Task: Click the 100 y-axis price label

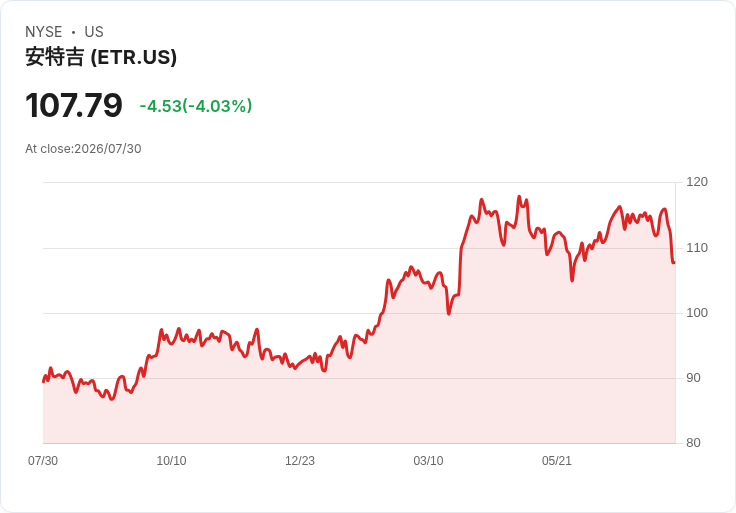Action: pos(697,313)
